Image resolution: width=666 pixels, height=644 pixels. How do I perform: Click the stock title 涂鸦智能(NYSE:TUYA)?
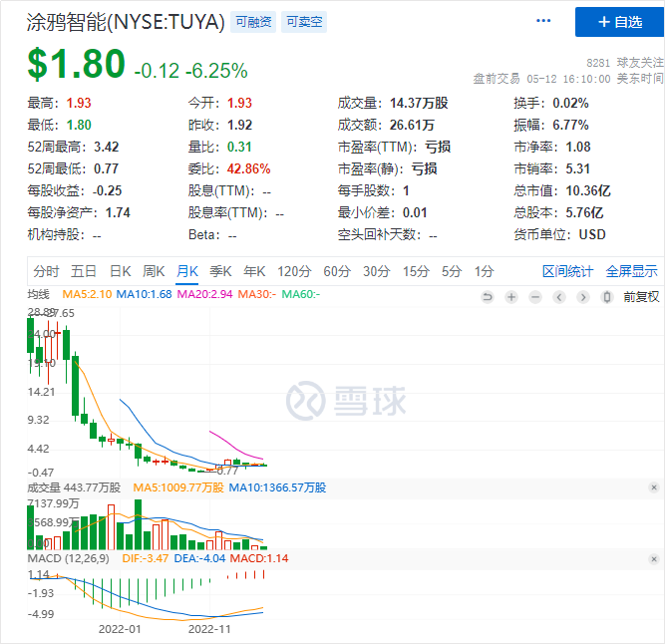126,22
